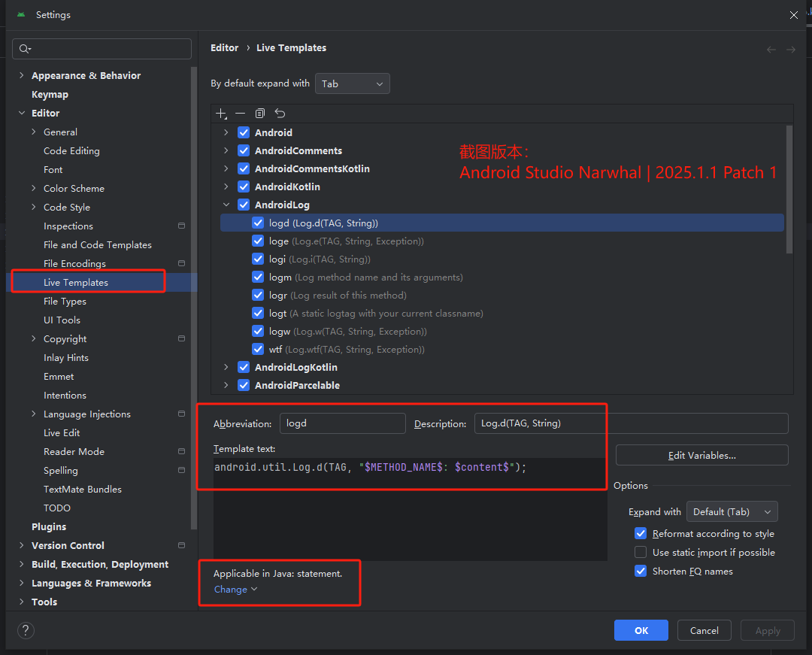This screenshot has height=655, width=812.
Task: Toggle the AndroidKotlin group checkbox
Action: point(244,186)
